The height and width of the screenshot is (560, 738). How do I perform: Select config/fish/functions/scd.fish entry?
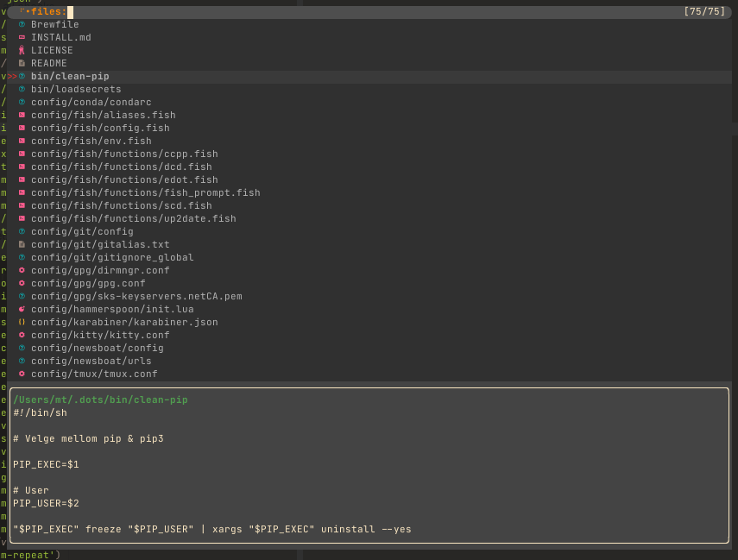[x=122, y=205]
